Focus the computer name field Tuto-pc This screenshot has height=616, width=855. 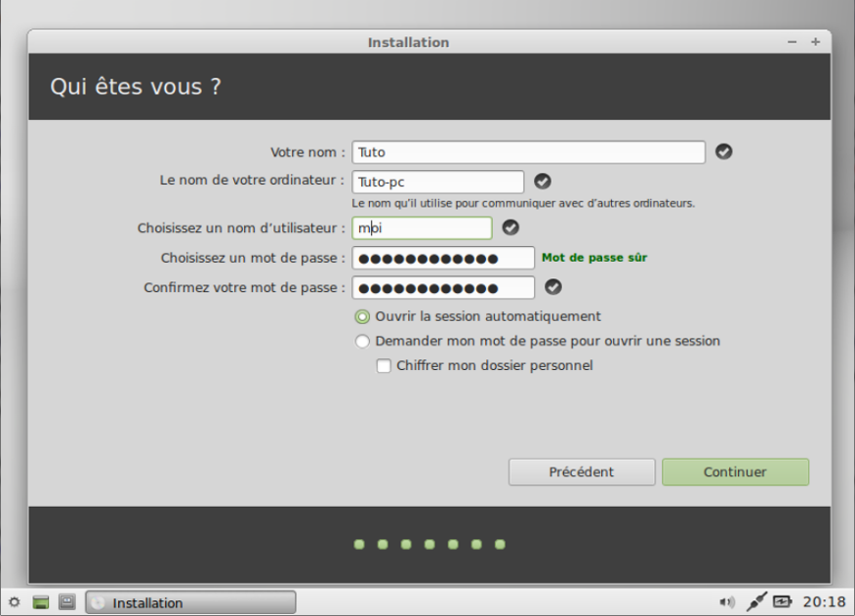click(438, 181)
